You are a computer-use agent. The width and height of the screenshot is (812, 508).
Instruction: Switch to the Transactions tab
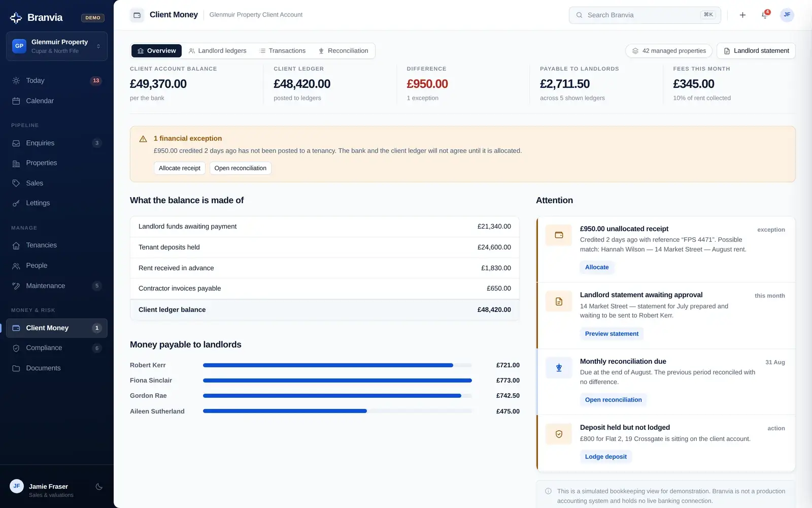[283, 51]
